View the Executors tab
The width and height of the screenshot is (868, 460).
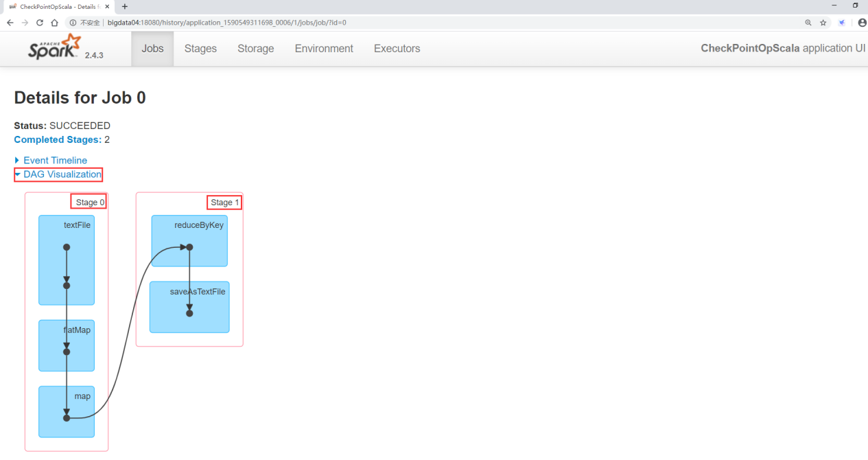tap(397, 49)
